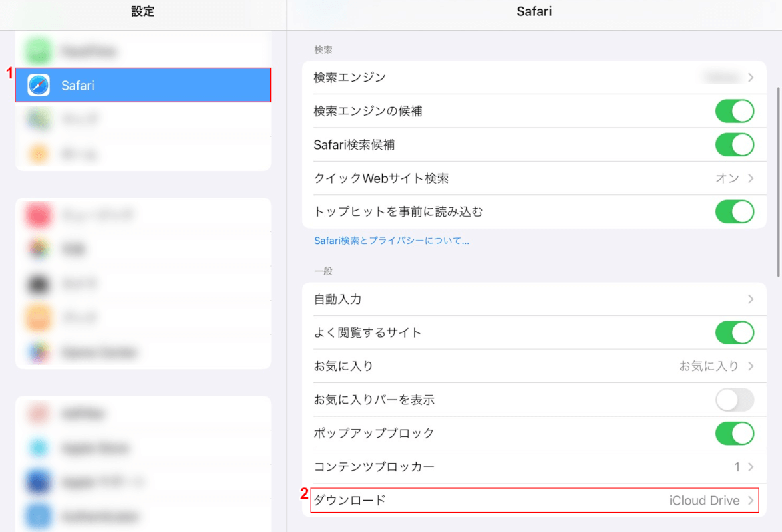Enable お気に入りバーを表示 switch

pos(734,400)
